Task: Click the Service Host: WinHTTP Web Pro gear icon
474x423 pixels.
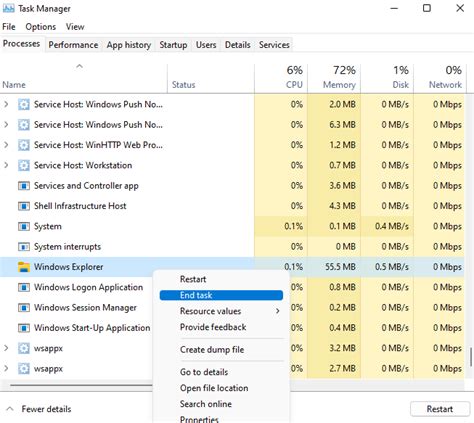Action: (x=24, y=145)
